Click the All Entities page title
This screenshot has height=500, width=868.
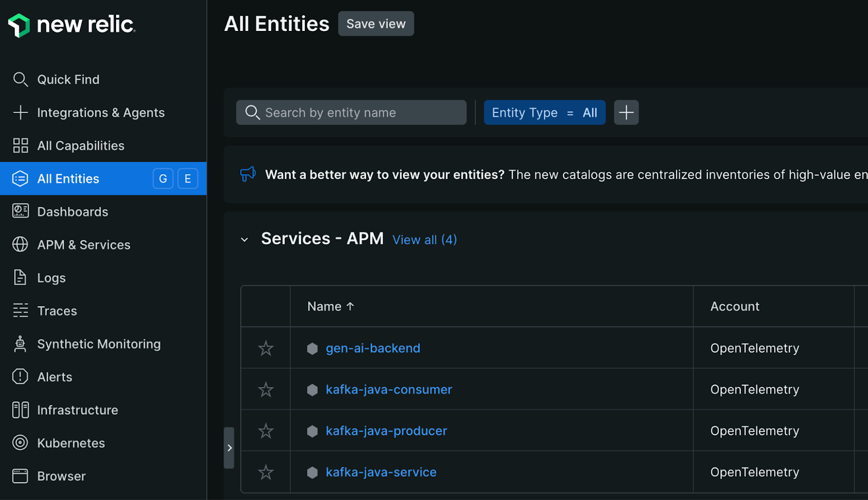point(277,24)
